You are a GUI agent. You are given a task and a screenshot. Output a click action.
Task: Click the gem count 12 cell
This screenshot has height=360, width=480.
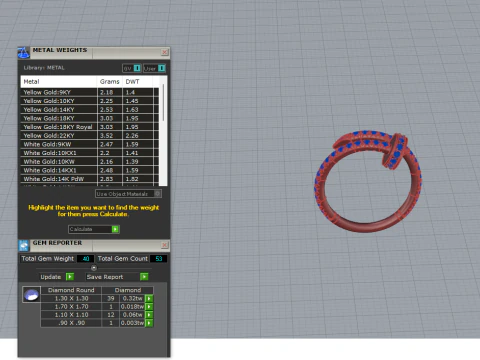111,315
